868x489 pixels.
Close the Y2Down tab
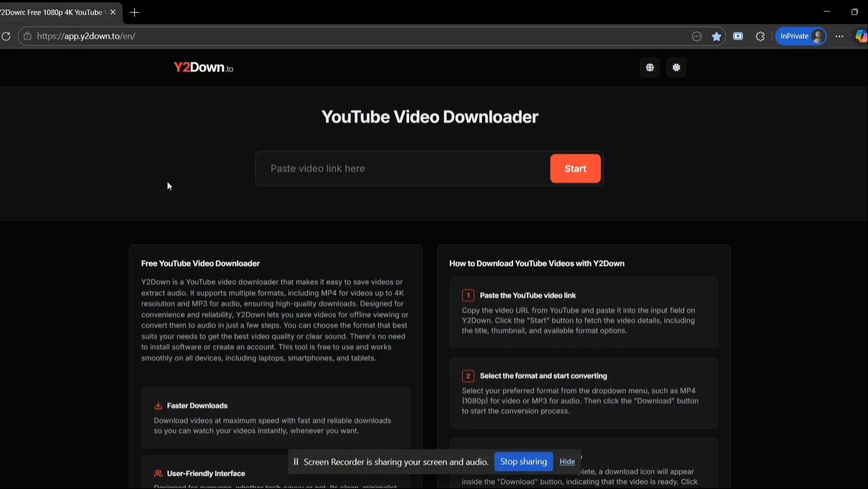coord(113,13)
